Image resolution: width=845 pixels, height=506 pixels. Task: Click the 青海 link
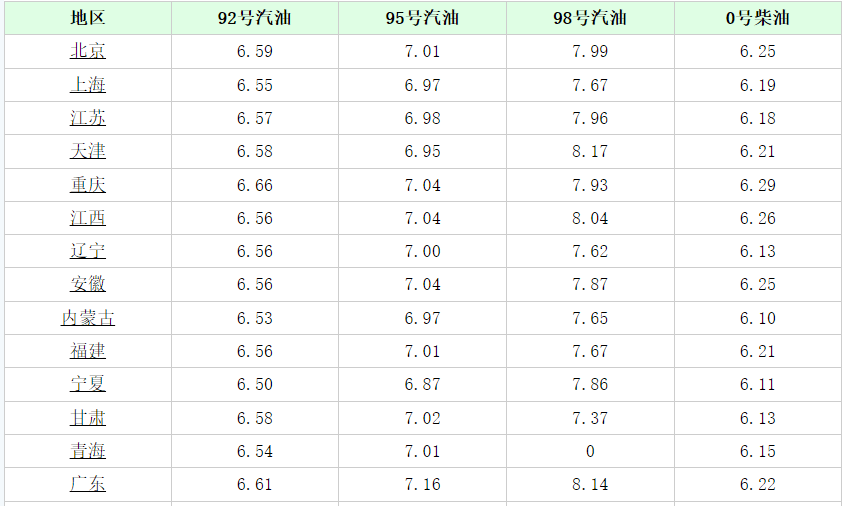[88, 451]
